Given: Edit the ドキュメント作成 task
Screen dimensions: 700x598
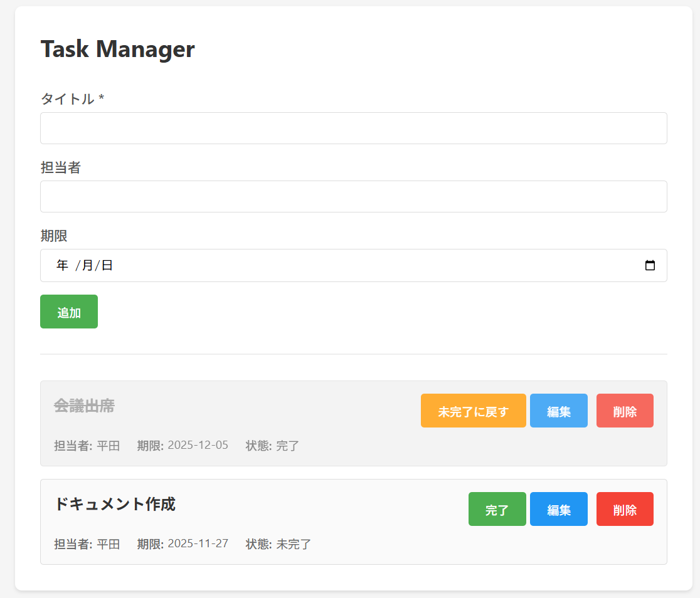Looking at the screenshot, I should 558,510.
